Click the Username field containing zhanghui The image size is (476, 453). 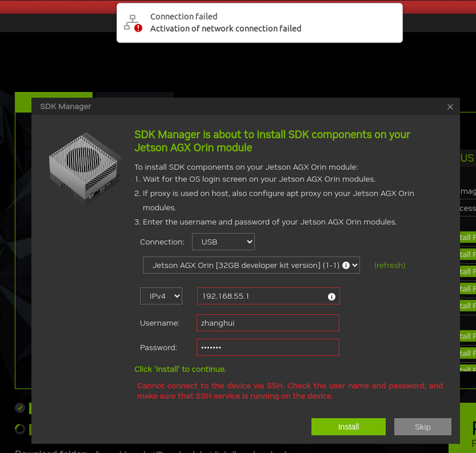point(268,323)
